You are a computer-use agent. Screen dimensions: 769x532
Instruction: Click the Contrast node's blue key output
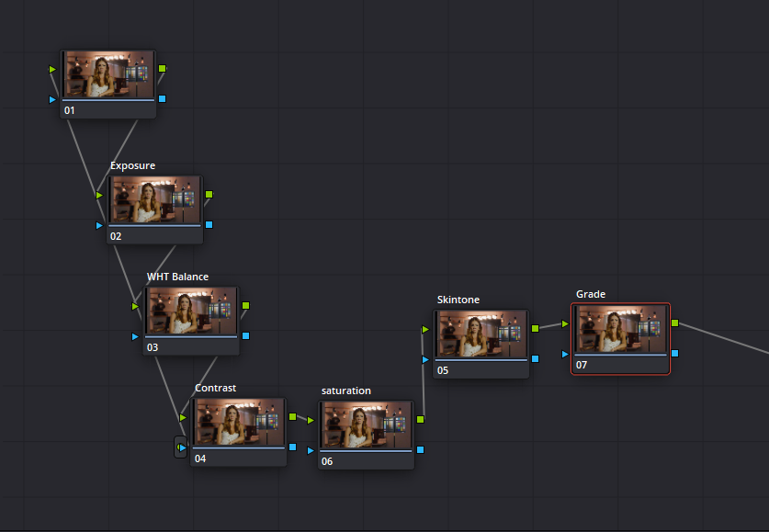click(x=293, y=447)
